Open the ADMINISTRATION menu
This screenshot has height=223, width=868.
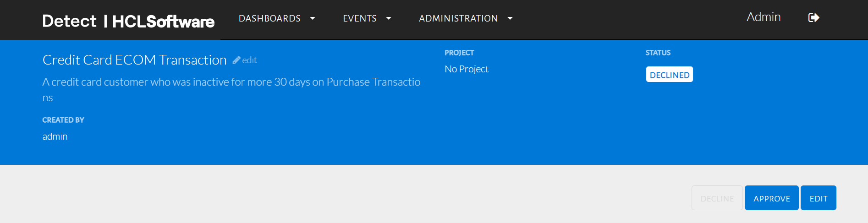click(458, 18)
